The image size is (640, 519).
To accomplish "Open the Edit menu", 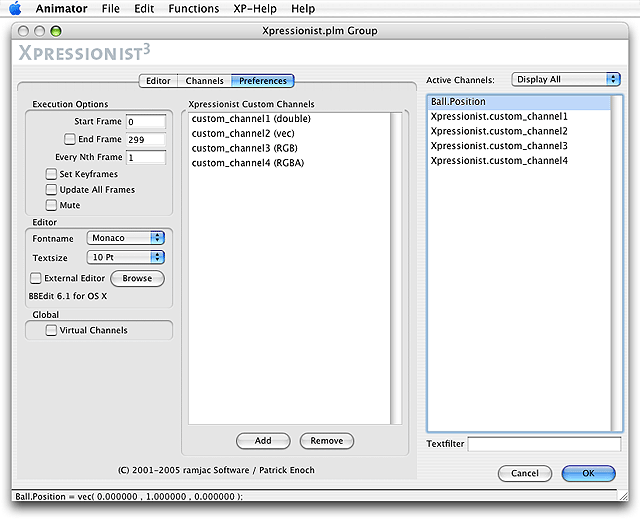I will pos(144,9).
